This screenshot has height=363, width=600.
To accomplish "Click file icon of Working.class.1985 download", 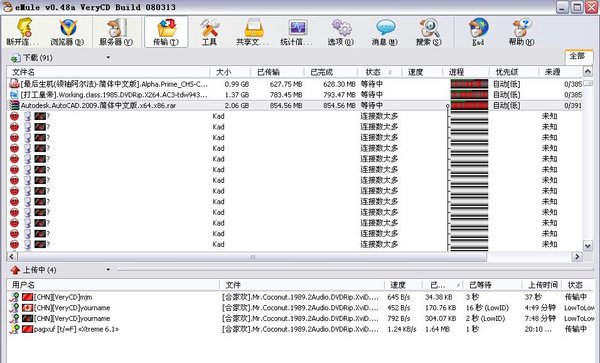I will (x=14, y=94).
